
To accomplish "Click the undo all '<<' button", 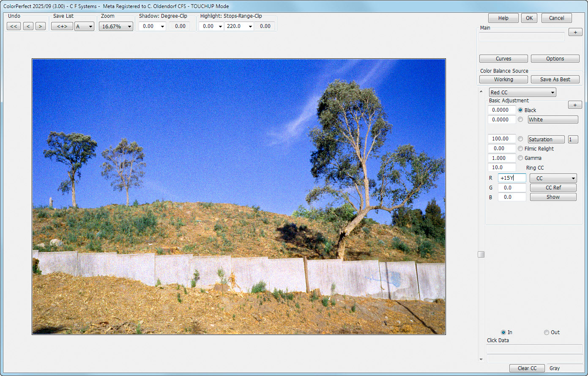I will (x=14, y=26).
